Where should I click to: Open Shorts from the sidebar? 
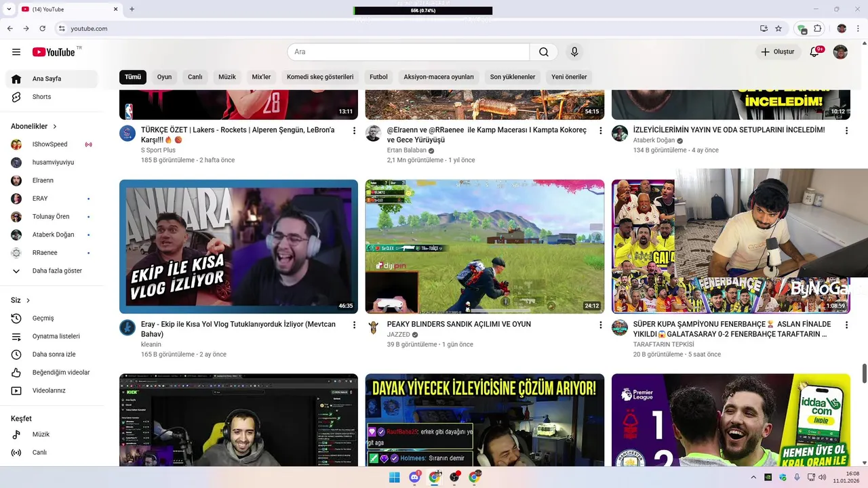pos(52,97)
